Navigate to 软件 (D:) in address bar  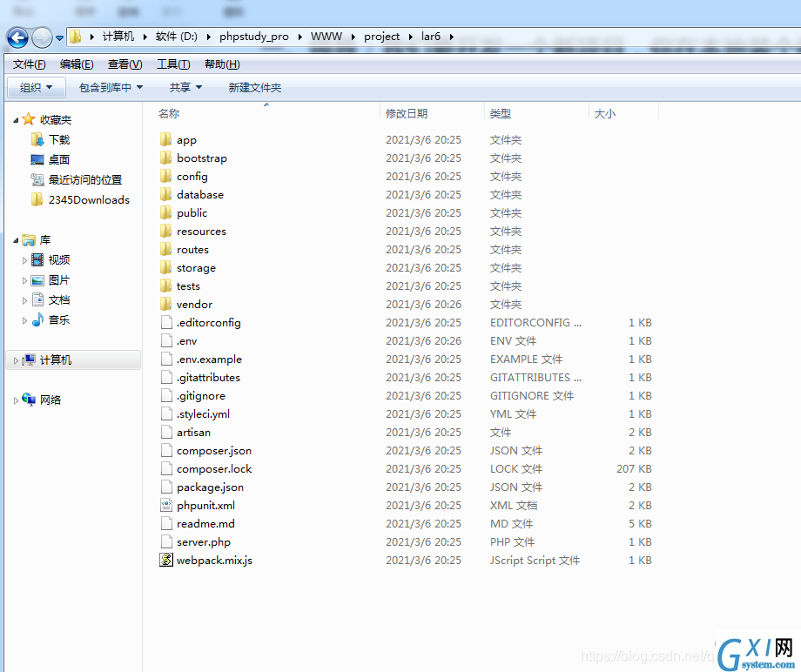176,37
